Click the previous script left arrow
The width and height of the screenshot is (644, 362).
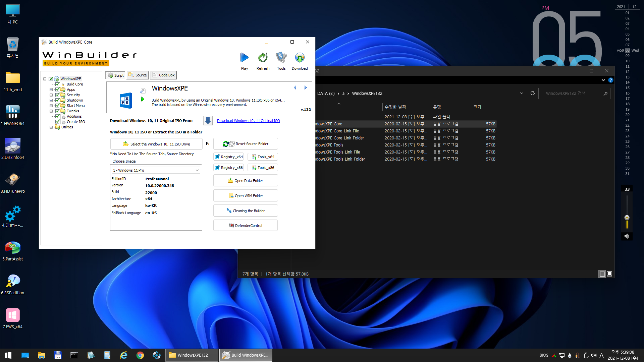tap(295, 88)
